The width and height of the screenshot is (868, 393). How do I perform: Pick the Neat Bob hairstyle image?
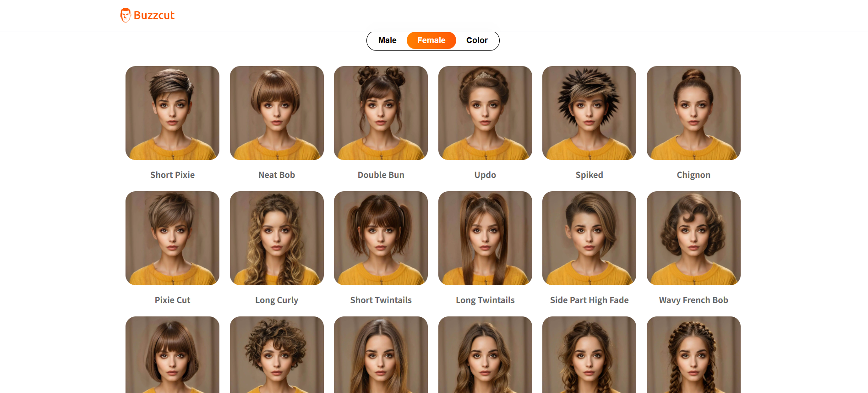(x=277, y=113)
